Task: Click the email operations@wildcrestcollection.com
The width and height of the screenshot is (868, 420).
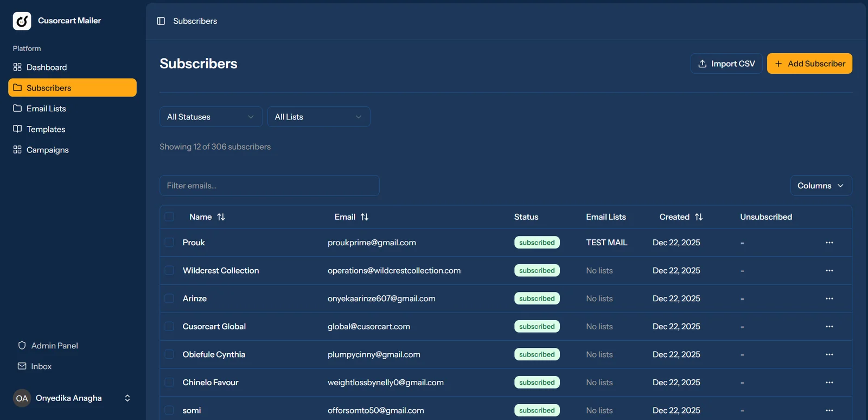Action: point(394,271)
